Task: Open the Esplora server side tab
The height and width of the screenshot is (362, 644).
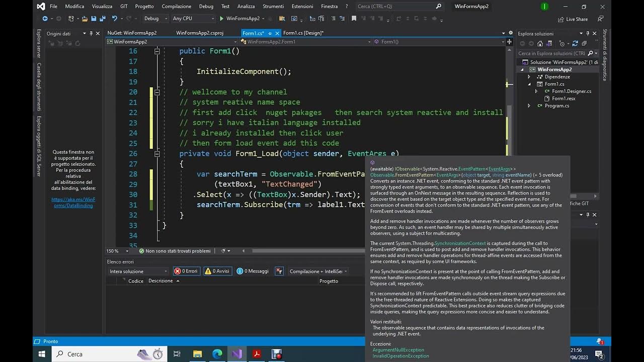Action: (x=39, y=44)
